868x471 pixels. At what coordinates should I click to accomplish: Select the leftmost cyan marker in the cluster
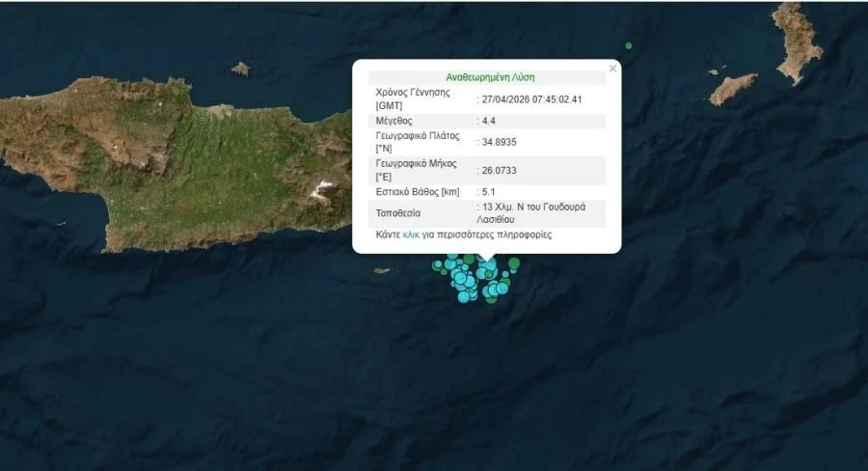click(437, 264)
